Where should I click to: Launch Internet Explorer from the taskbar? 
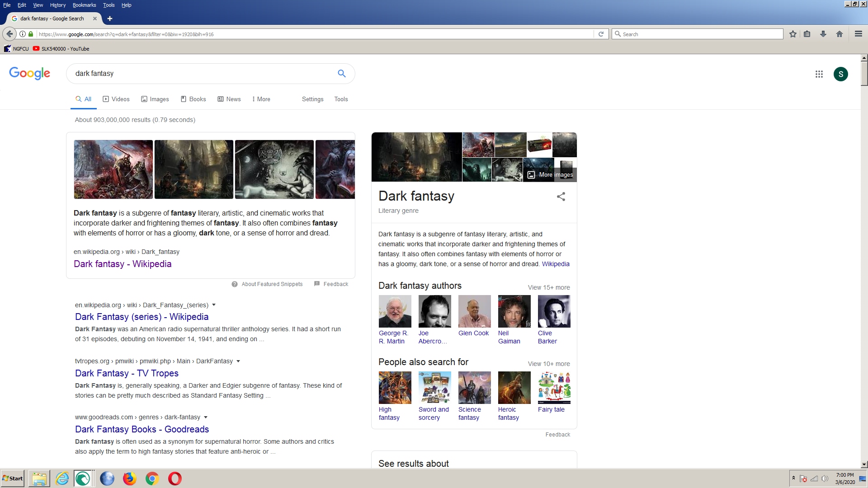pos(62,479)
